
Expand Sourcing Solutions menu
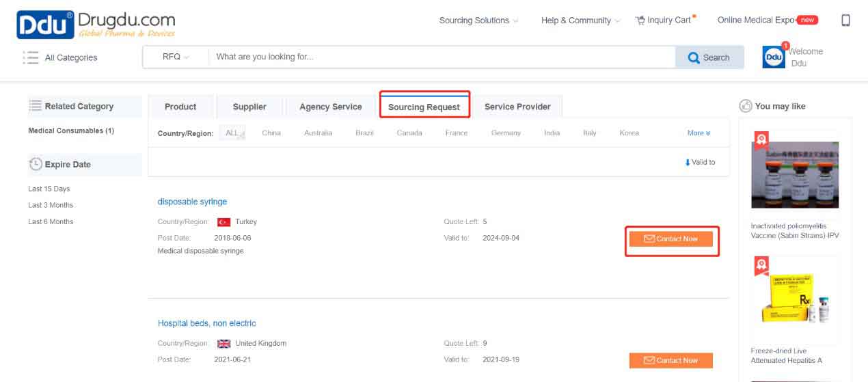478,21
